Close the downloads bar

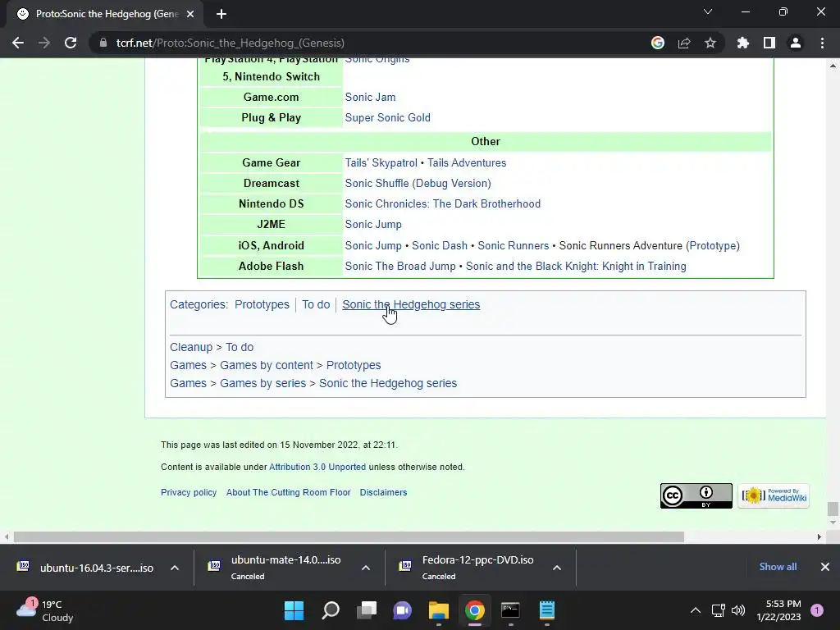825,567
